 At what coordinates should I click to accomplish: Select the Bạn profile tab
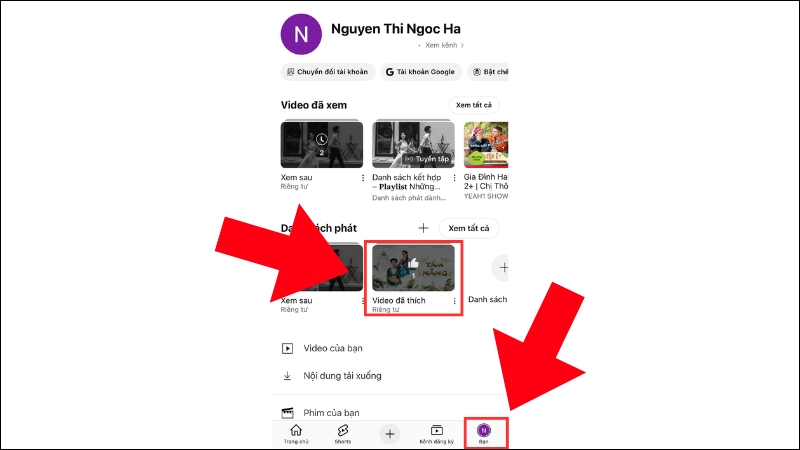[x=484, y=433]
